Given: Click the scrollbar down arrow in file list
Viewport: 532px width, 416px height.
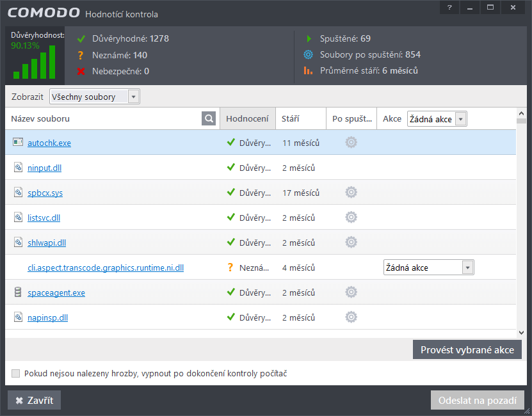Looking at the screenshot, I should (521, 332).
